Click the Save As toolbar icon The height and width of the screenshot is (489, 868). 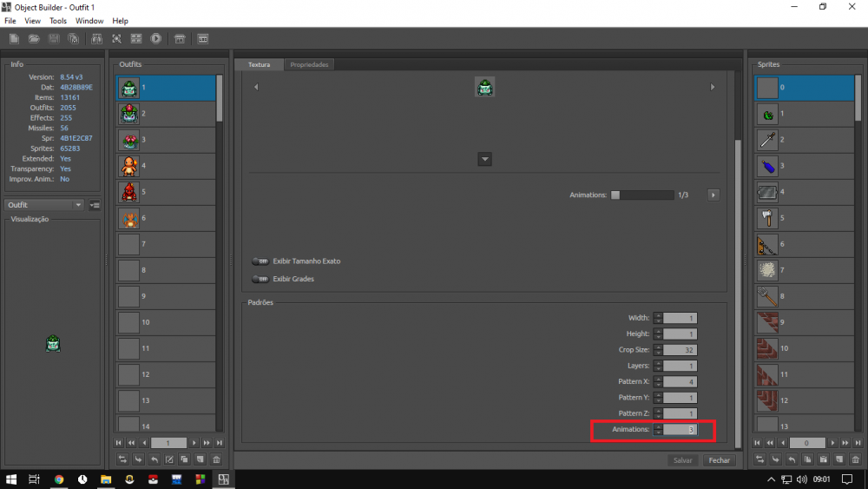click(73, 39)
